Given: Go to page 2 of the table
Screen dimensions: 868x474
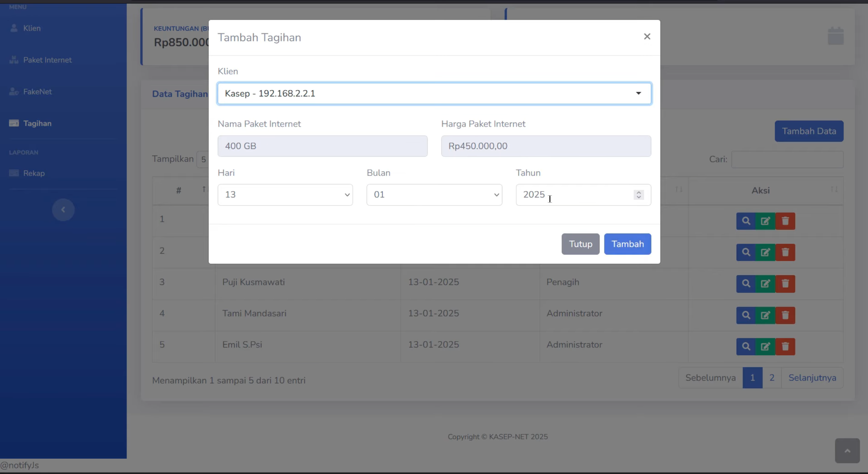Looking at the screenshot, I should [x=772, y=378].
